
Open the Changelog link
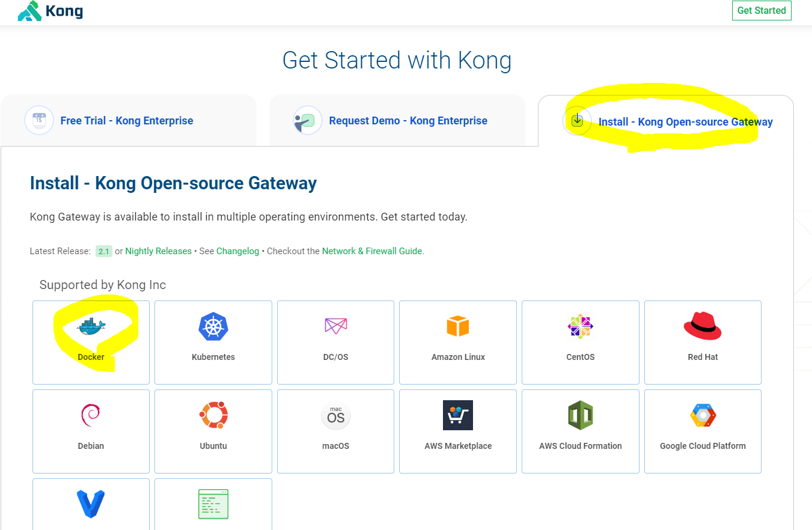[238, 251]
